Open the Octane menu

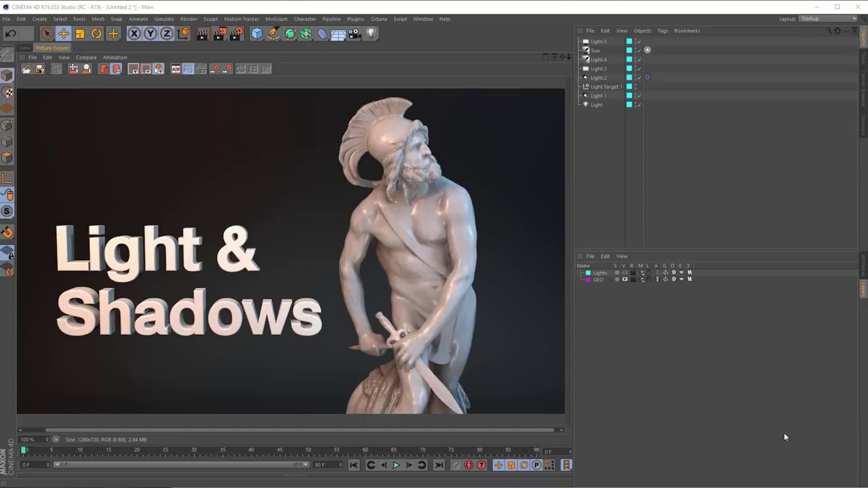coord(378,19)
